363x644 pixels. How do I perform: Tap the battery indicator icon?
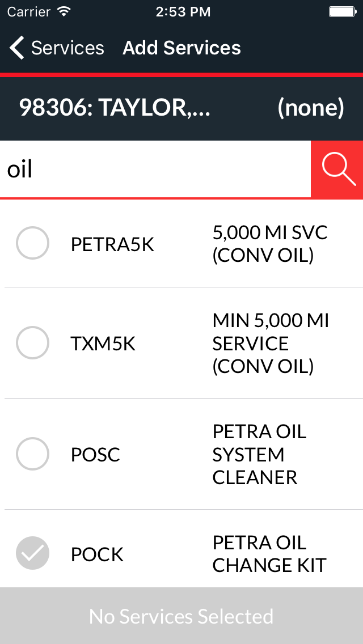[x=342, y=11]
